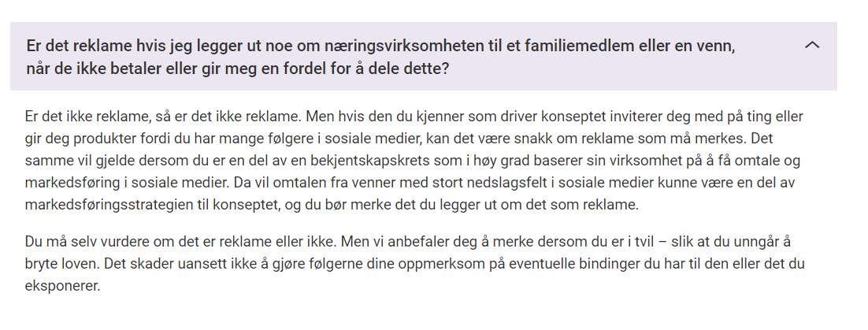
Task: Click the word "eksponerer." ending the answer
Action: tap(62, 286)
